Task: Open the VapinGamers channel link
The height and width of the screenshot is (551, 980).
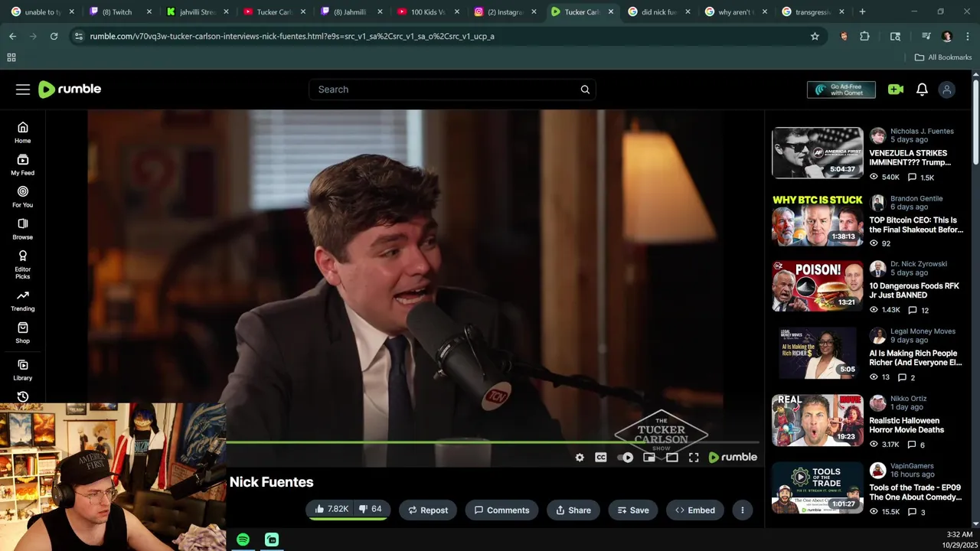Action: 912,466
